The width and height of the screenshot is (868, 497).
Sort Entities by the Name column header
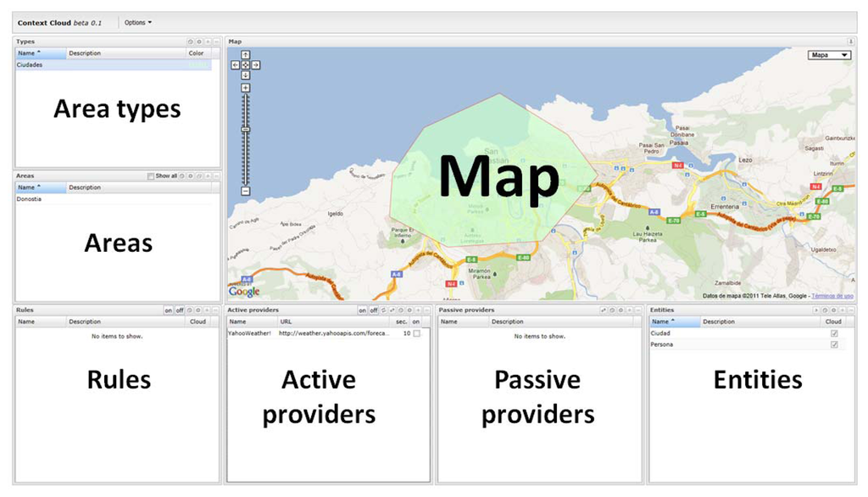point(675,321)
